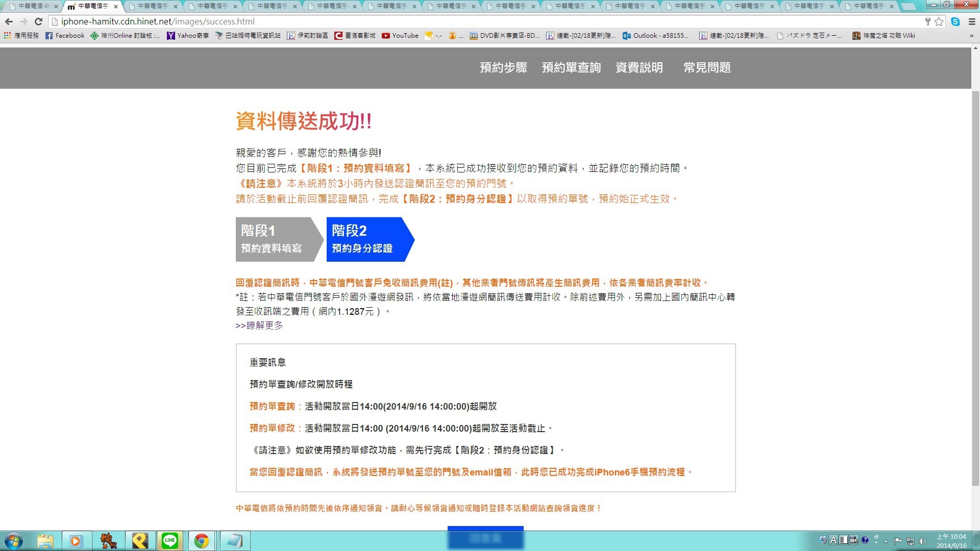980x551 pixels.
Task: Expand the bookmarks overflow chevron
Action: pyautogui.click(x=971, y=36)
